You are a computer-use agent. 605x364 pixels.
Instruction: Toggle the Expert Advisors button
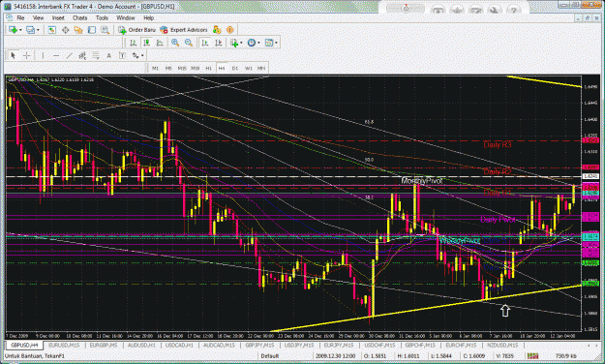point(184,30)
